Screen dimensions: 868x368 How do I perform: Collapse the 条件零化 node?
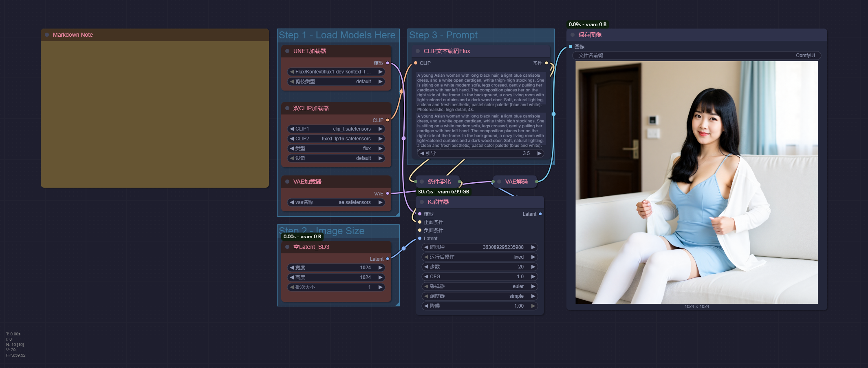(421, 181)
